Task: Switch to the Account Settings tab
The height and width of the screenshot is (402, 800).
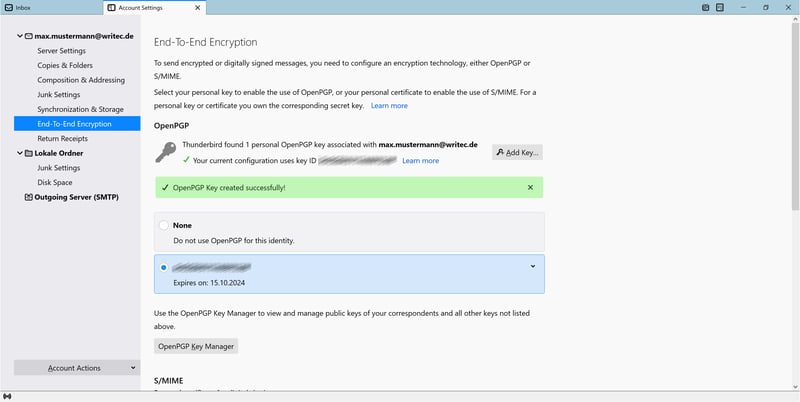Action: tap(155, 8)
